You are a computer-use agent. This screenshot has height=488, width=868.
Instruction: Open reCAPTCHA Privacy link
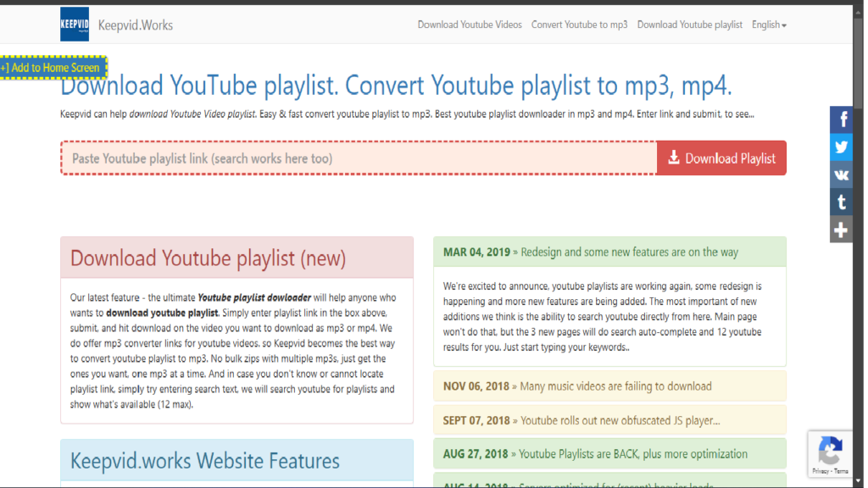[x=821, y=471]
